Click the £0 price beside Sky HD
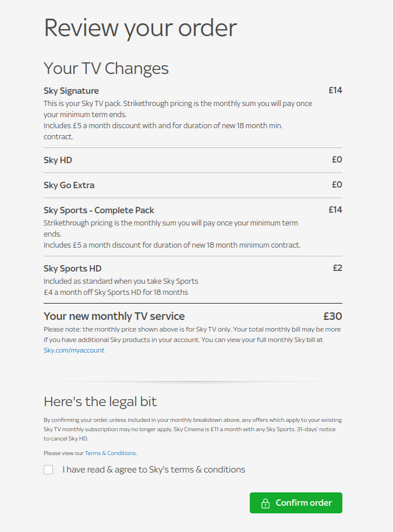The height and width of the screenshot is (532, 393). coord(337,160)
